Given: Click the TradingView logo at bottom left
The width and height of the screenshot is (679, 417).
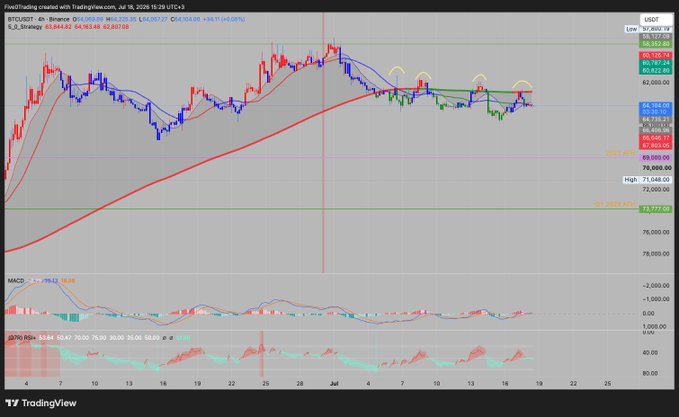Looking at the screenshot, I should pos(41,403).
